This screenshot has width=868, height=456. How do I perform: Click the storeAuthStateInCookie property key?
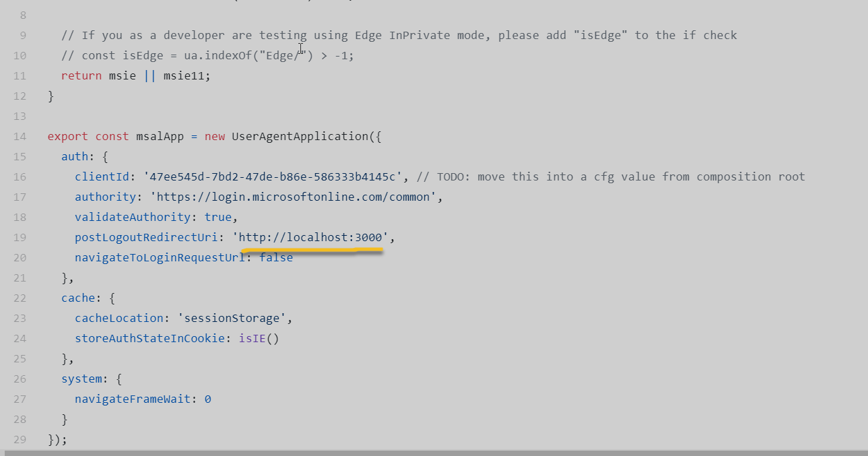[x=149, y=338]
